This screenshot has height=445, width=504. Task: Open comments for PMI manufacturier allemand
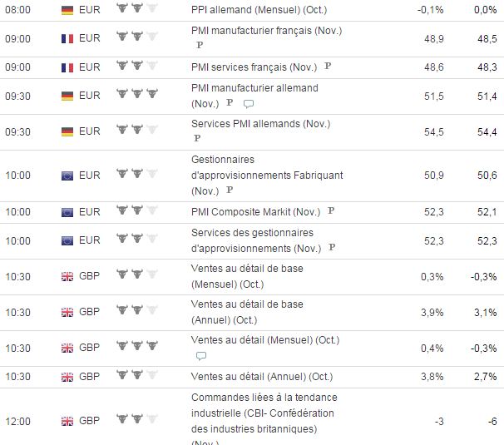point(248,104)
